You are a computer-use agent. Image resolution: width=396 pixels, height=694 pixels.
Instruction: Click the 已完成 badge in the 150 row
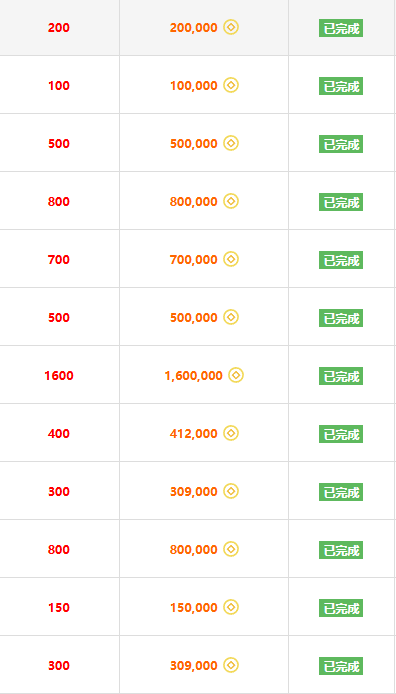(341, 608)
